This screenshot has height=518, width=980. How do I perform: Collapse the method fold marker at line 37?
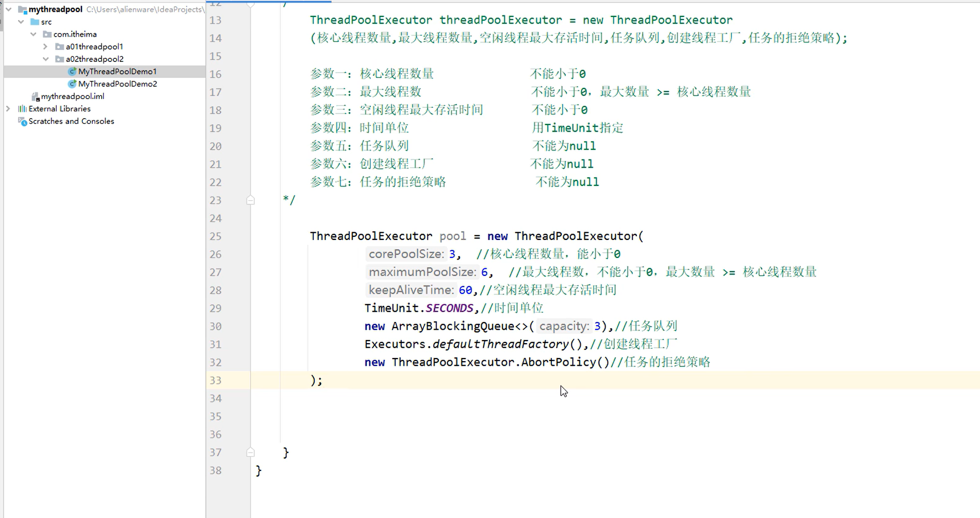click(251, 452)
